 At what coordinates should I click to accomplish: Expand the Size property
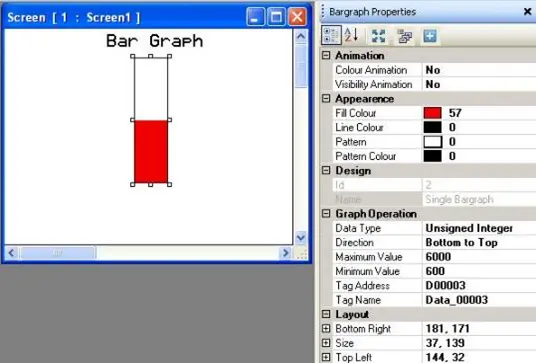tap(326, 343)
